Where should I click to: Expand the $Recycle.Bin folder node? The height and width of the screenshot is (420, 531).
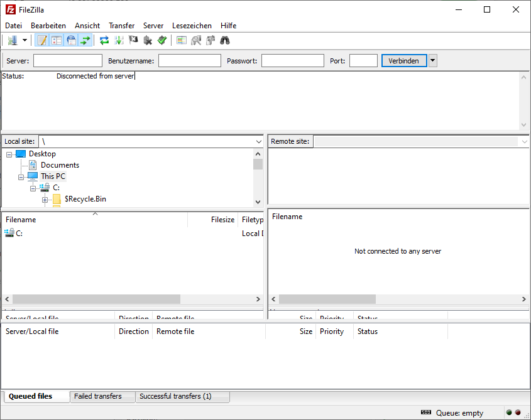45,200
